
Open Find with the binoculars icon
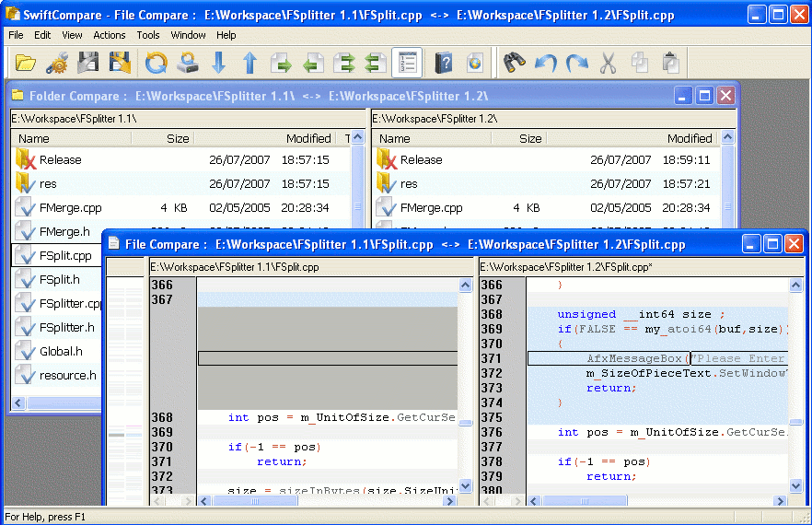(x=515, y=63)
